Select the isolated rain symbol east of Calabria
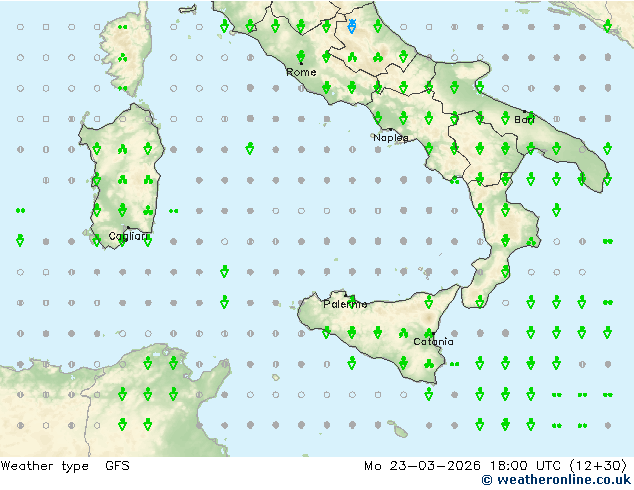Viewport: 634px width, 490px height. [556, 210]
